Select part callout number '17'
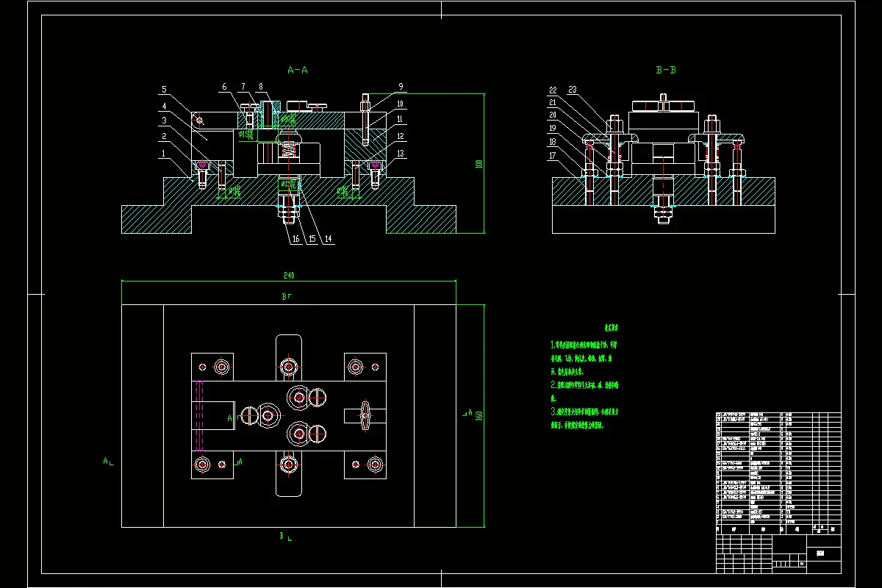 [x=553, y=155]
